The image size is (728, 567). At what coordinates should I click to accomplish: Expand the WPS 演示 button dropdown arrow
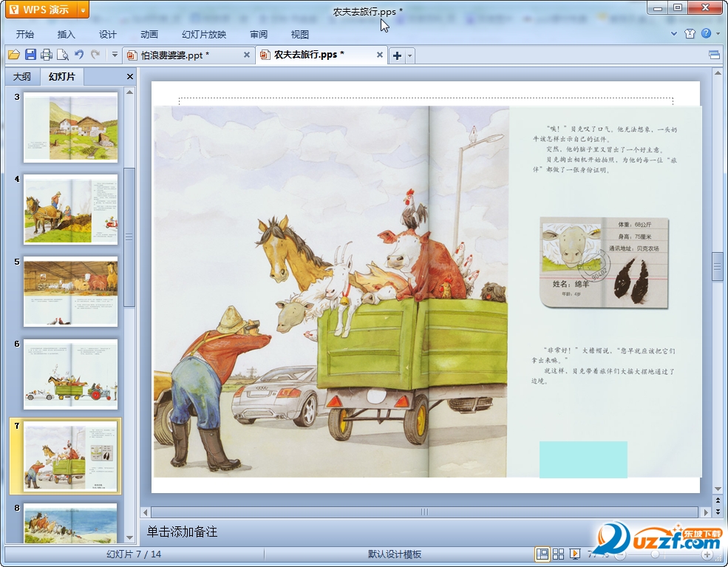pos(83,10)
